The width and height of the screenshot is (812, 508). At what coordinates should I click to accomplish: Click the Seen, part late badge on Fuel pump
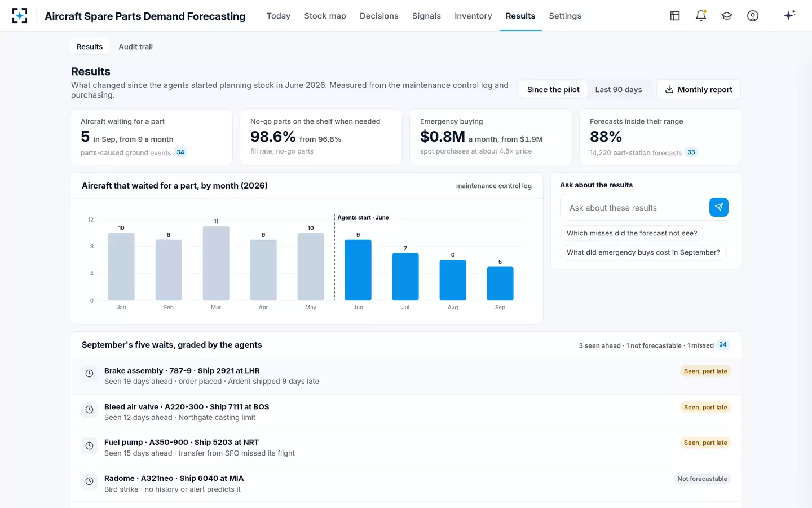click(x=705, y=443)
